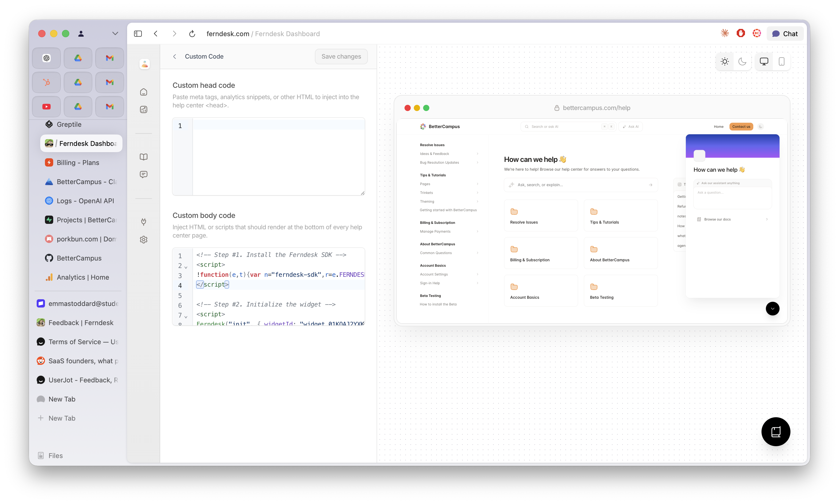839x504 pixels.
Task: Open the analytics chart icon in sidebar
Action: [x=144, y=109]
